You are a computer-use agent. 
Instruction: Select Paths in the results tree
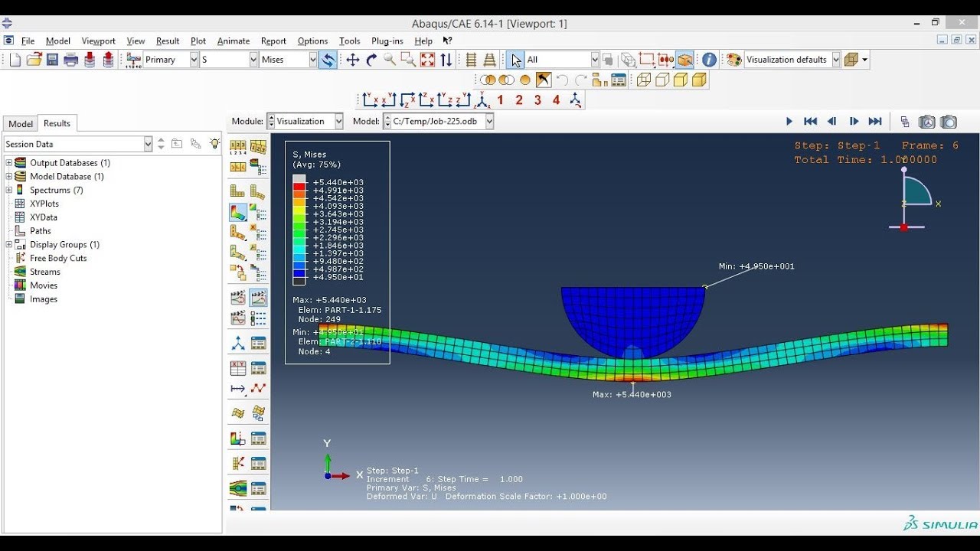click(x=41, y=231)
